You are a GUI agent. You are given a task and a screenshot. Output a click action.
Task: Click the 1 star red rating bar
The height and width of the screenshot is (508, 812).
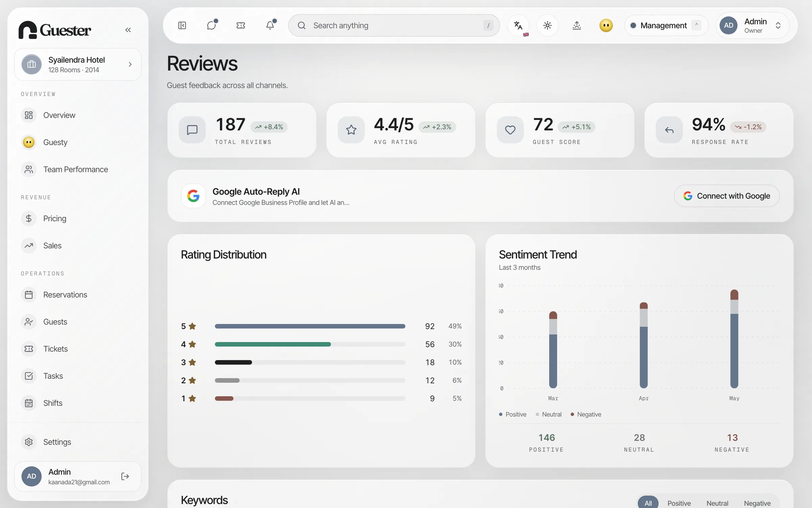tap(224, 399)
